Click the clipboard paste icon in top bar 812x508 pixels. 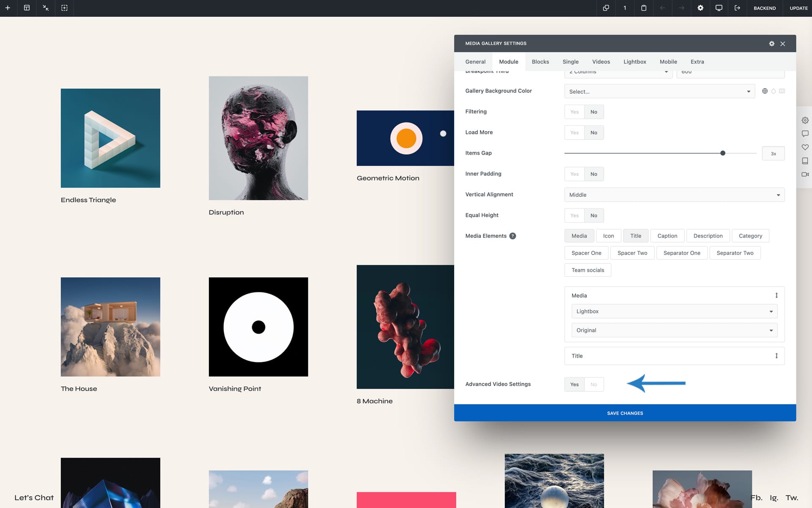pos(644,8)
